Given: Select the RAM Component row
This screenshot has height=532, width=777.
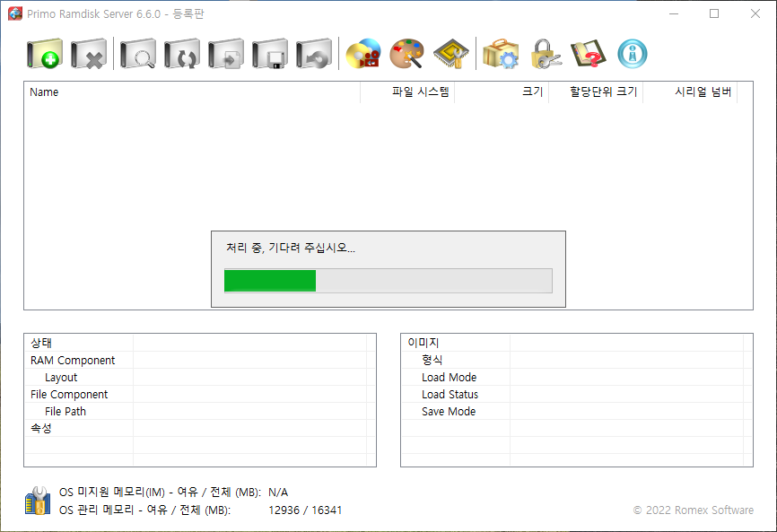Looking at the screenshot, I should click(200, 360).
